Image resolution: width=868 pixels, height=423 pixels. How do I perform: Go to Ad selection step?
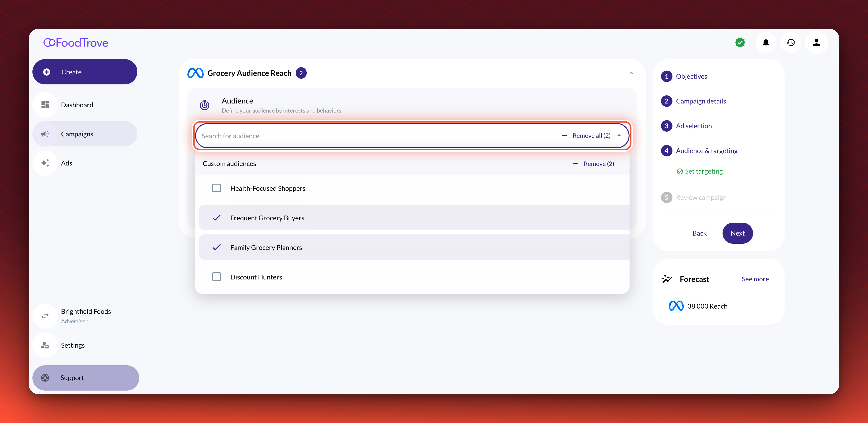pos(686,126)
